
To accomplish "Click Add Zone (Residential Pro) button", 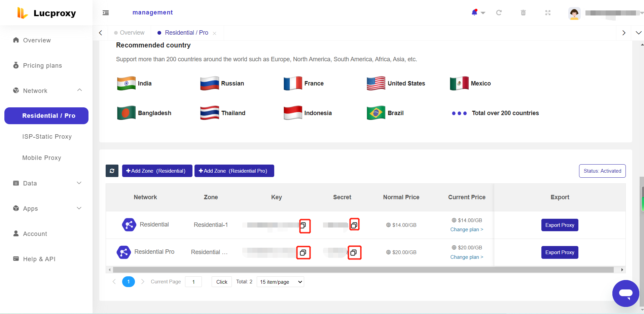I will click(x=234, y=171).
